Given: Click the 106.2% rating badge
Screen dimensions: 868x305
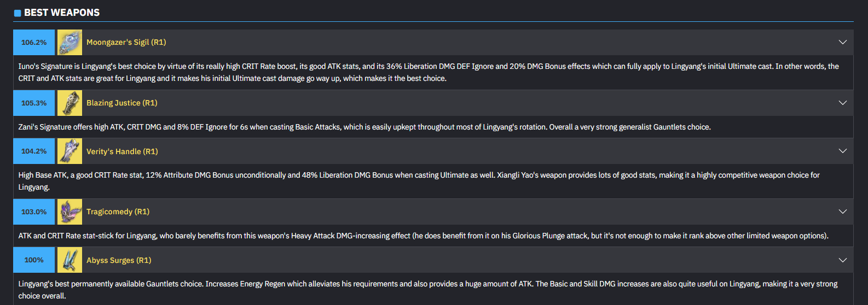Looking at the screenshot, I should (34, 42).
